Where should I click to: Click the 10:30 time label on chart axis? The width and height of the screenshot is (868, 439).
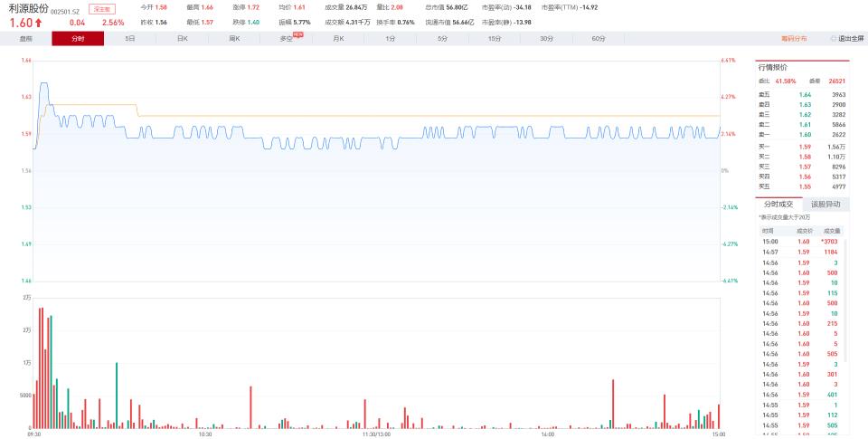point(205,434)
